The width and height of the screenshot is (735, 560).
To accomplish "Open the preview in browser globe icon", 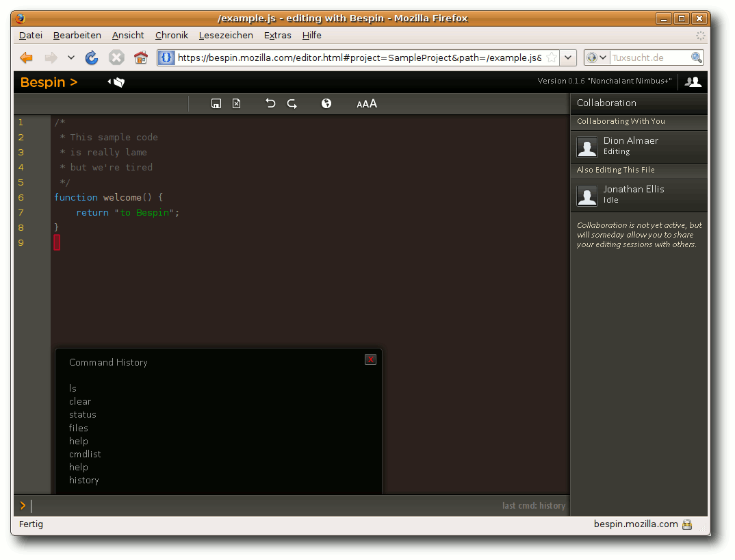I will (326, 103).
